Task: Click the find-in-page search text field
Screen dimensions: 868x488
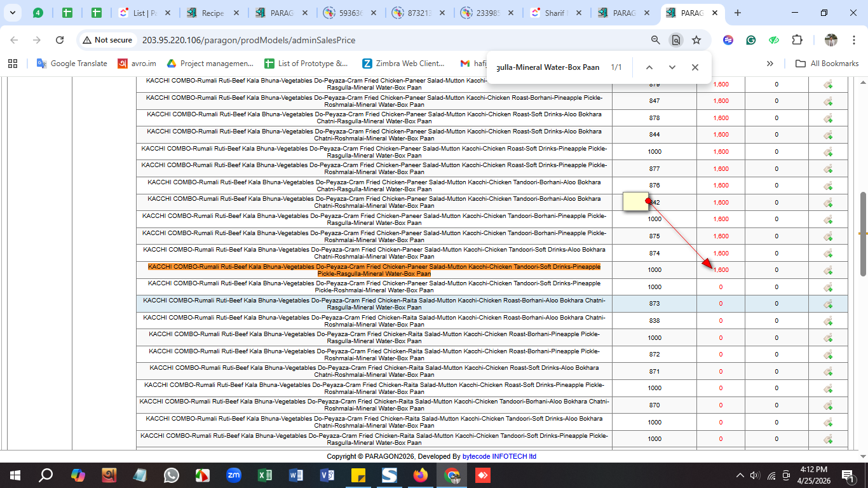Action: pyautogui.click(x=548, y=67)
